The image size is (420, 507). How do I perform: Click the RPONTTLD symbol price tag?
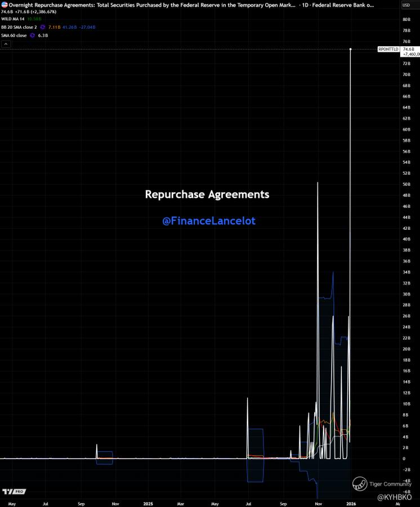pos(388,49)
